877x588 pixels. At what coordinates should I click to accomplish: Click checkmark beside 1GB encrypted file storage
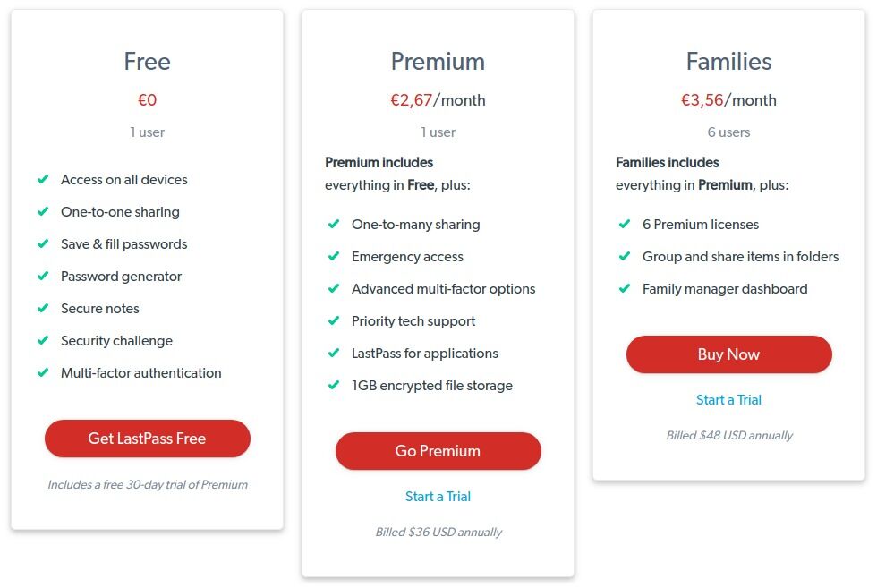[x=334, y=386]
